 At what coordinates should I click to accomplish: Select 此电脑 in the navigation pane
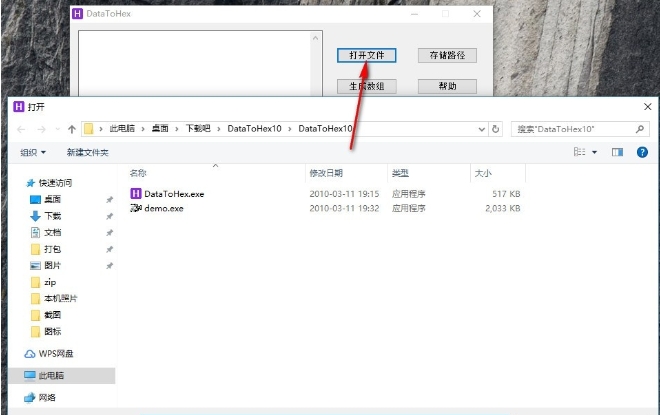click(51, 375)
